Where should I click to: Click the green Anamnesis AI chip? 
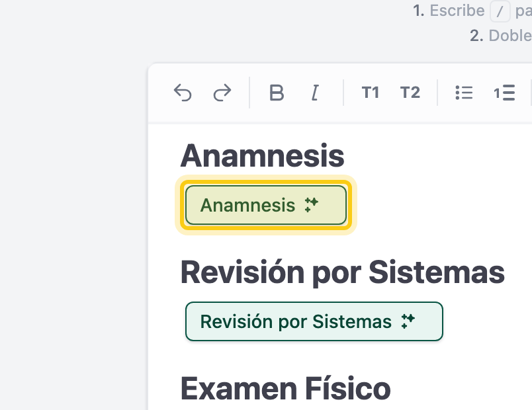point(266,205)
